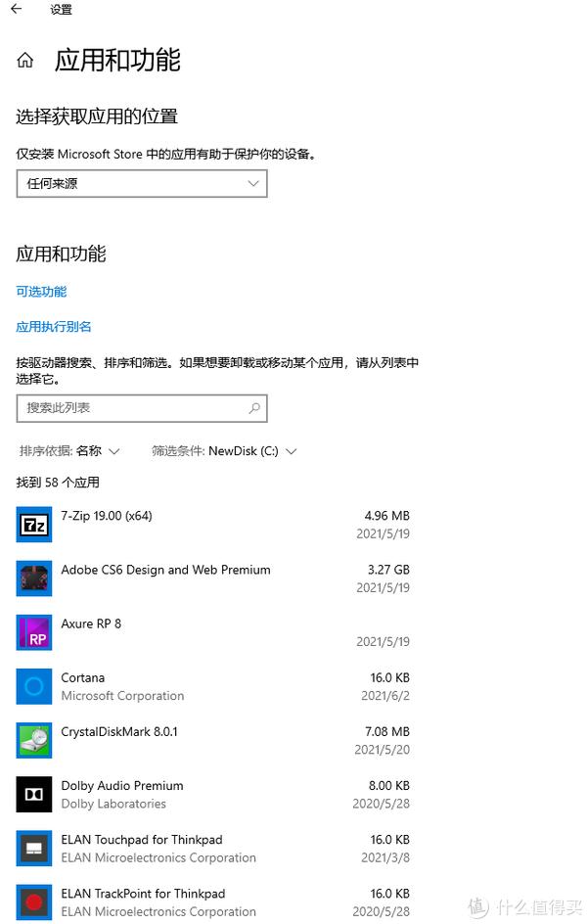Click the 2021/5/20 install date
The image size is (587, 924).
(383, 750)
